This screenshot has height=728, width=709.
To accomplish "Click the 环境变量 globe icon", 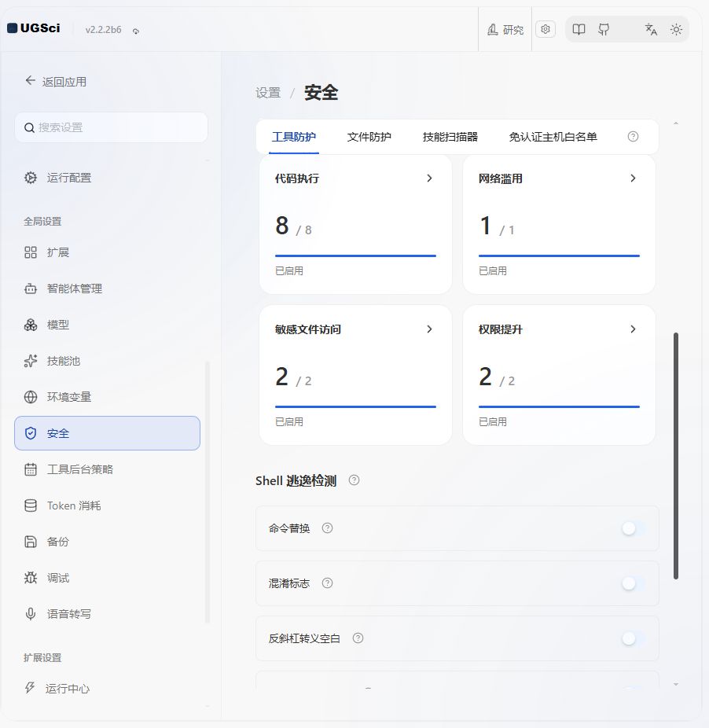I will click(x=31, y=398).
